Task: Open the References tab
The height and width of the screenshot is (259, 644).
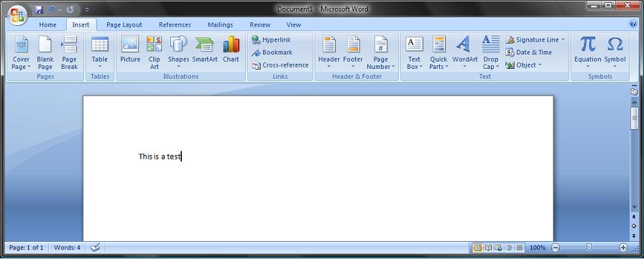Action: pyautogui.click(x=175, y=25)
